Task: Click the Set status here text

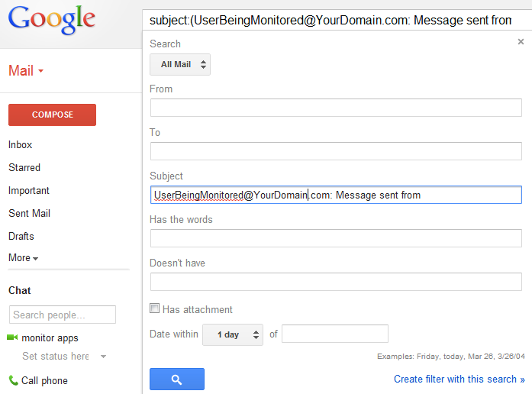Action: (x=55, y=357)
